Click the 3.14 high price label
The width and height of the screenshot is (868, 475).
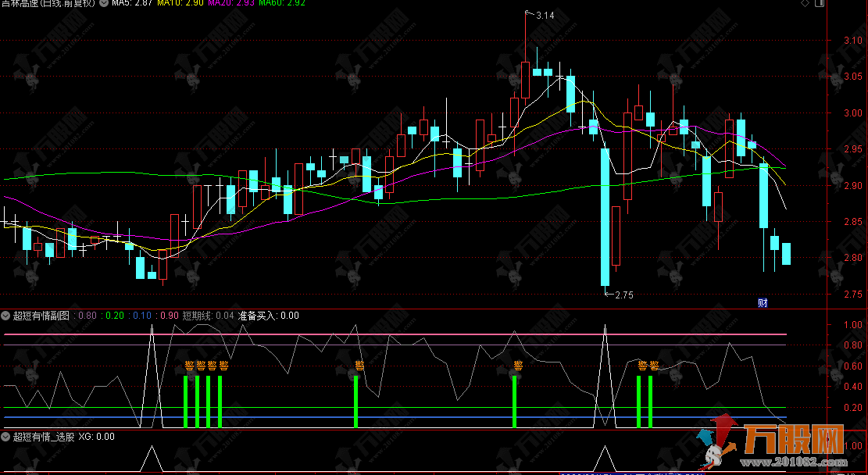(x=545, y=16)
